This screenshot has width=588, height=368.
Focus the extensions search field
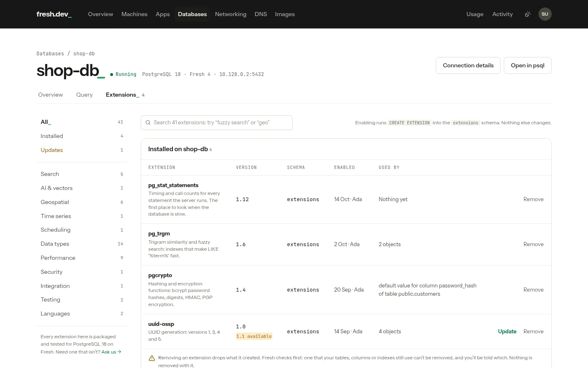pyautogui.click(x=217, y=123)
